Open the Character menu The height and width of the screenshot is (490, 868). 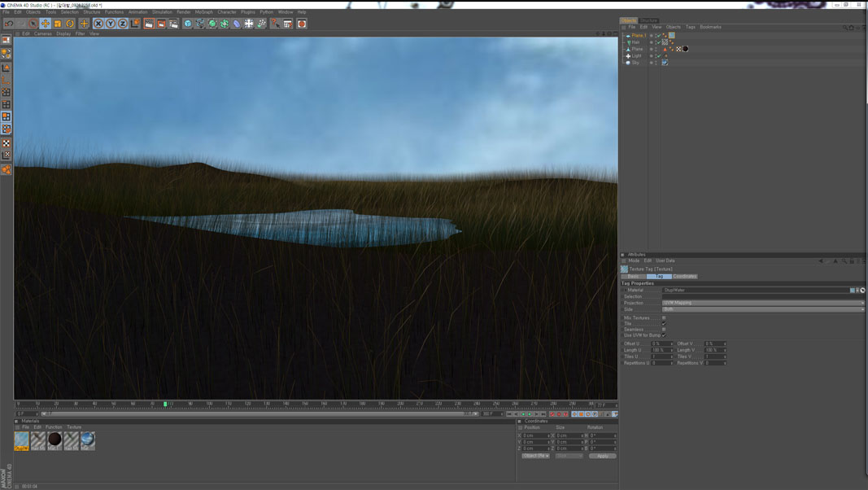pyautogui.click(x=227, y=12)
